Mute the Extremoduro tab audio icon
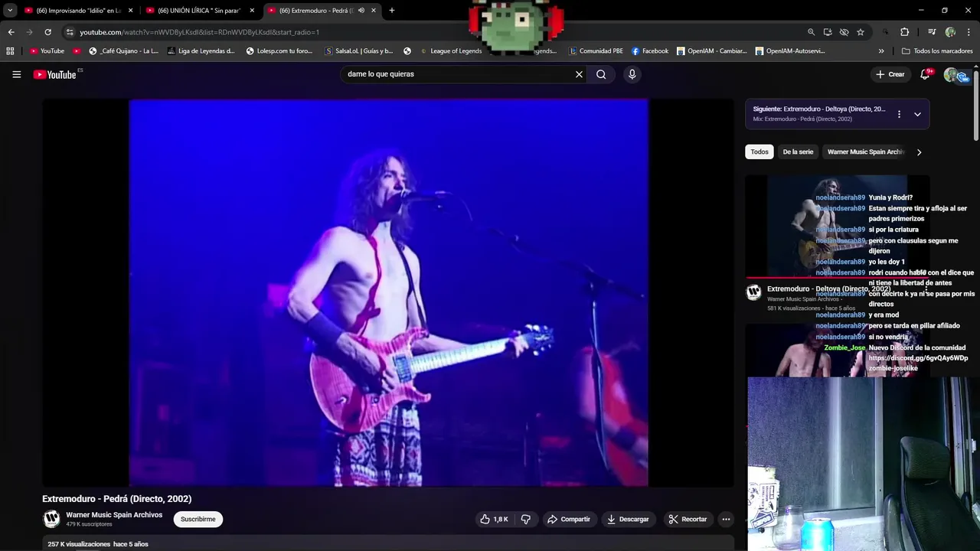The width and height of the screenshot is (980, 551). pyautogui.click(x=362, y=11)
